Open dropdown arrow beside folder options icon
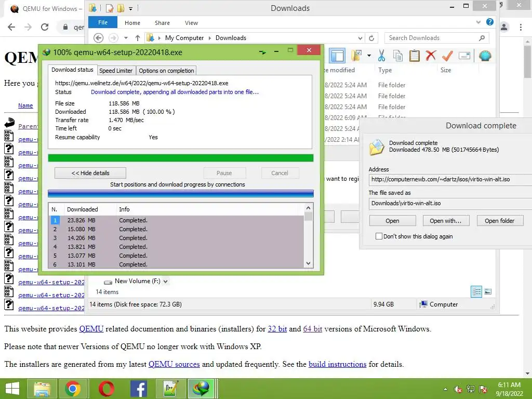 pyautogui.click(x=369, y=56)
